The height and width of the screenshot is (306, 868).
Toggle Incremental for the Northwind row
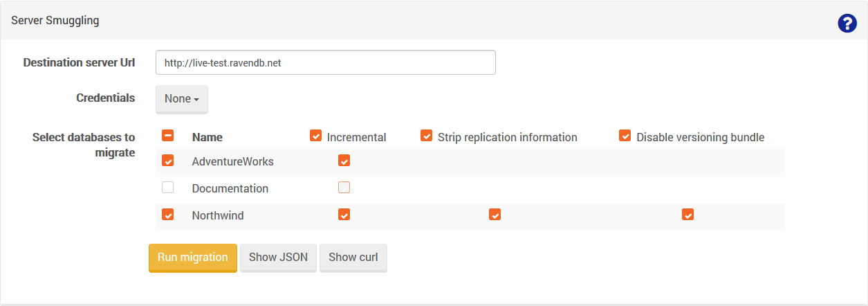pos(344,215)
